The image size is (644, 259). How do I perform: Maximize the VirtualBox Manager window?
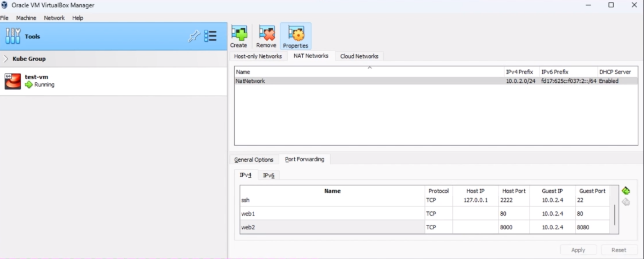(x=611, y=5)
